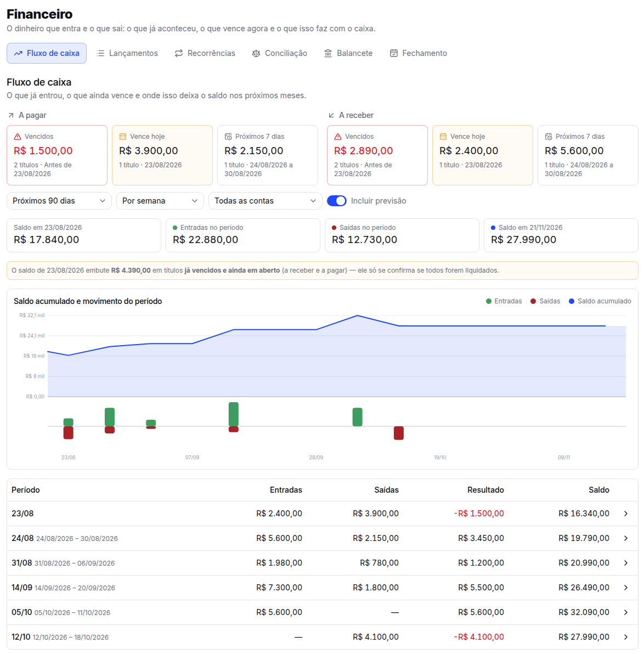Switch to the Lançamentos tab
This screenshot has height=654, width=644.
[127, 53]
